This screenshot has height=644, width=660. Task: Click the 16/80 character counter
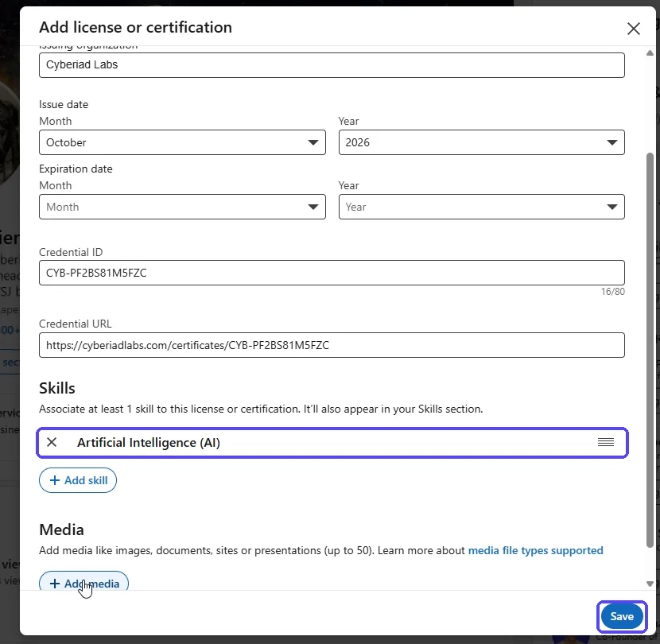[x=613, y=292]
